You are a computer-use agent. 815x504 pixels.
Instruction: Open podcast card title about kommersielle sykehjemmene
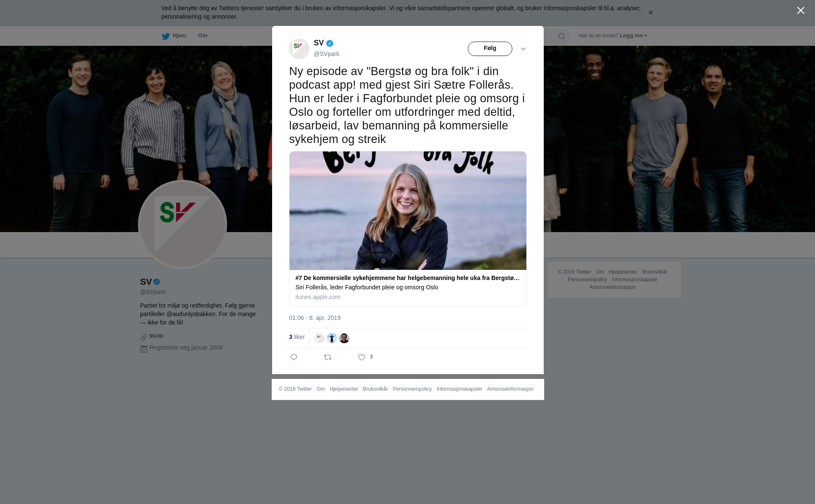[407, 278]
